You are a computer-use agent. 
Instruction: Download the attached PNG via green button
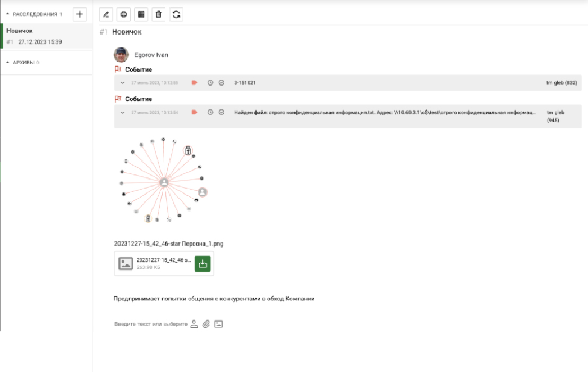pyautogui.click(x=202, y=263)
